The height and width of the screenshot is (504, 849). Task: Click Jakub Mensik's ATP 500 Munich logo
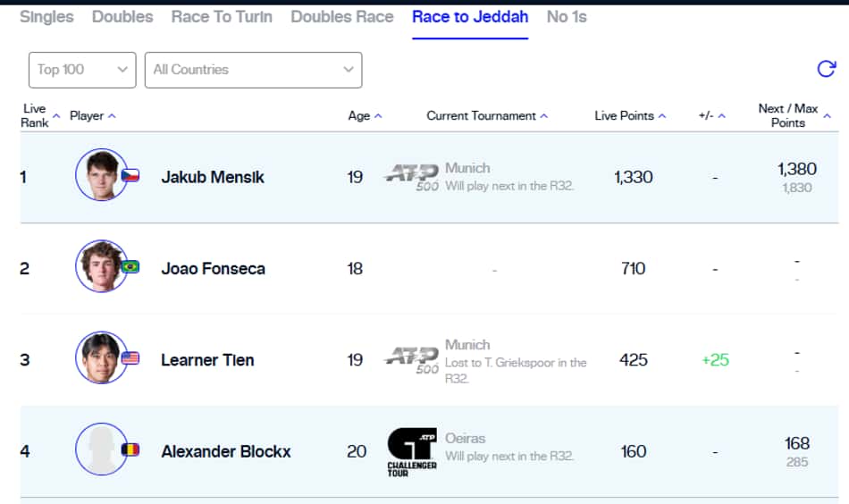(412, 178)
